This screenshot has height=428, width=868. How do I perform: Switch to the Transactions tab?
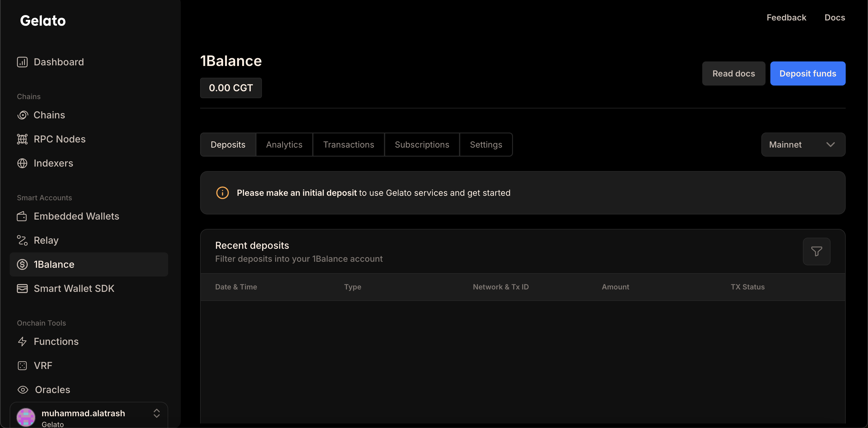[348, 145]
